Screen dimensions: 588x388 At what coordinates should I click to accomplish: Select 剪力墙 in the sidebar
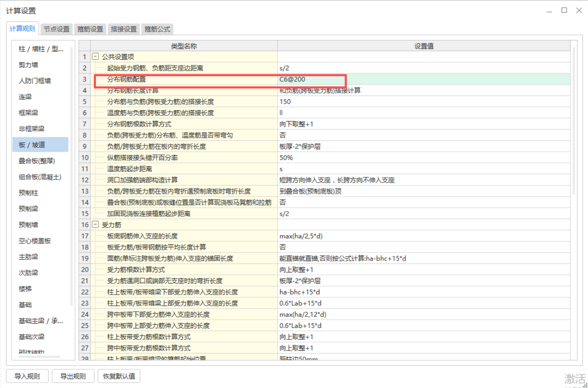click(26, 64)
